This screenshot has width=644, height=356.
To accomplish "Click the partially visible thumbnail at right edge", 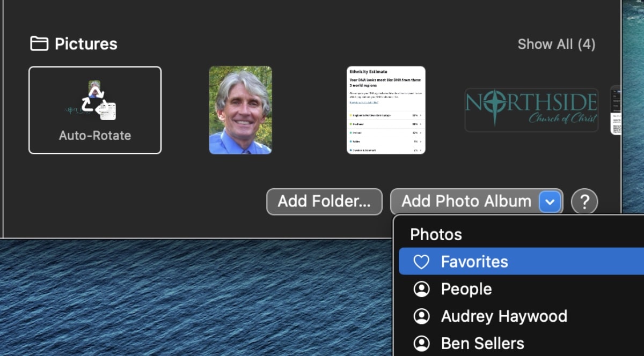I will point(616,110).
